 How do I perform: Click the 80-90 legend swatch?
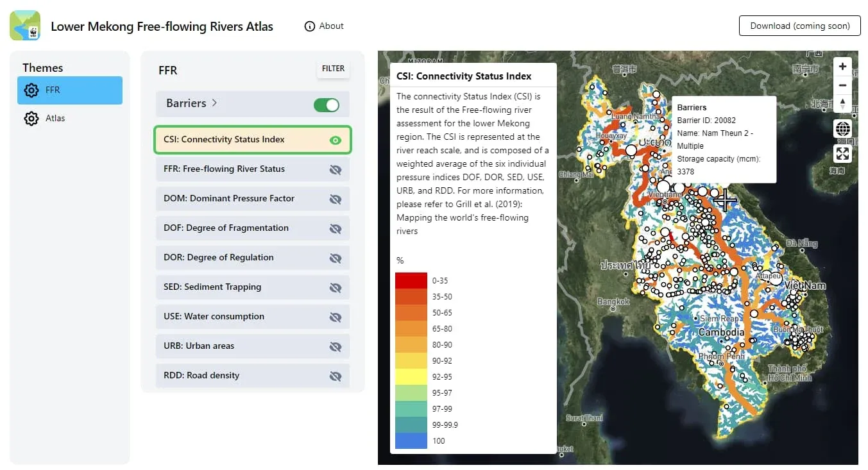(x=411, y=344)
